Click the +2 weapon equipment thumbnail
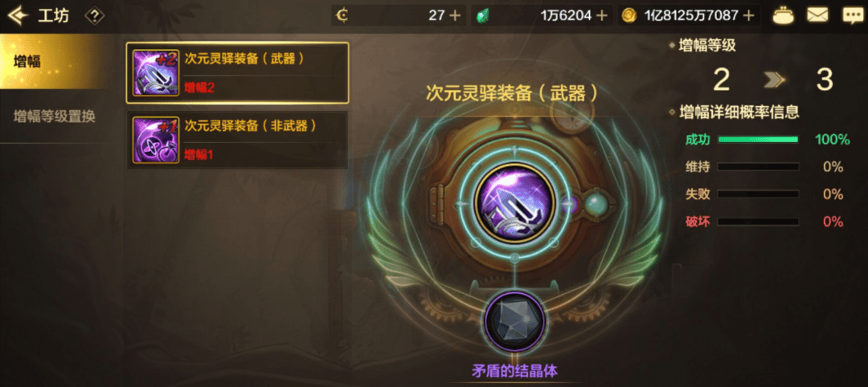This screenshot has height=387, width=868. click(x=156, y=73)
